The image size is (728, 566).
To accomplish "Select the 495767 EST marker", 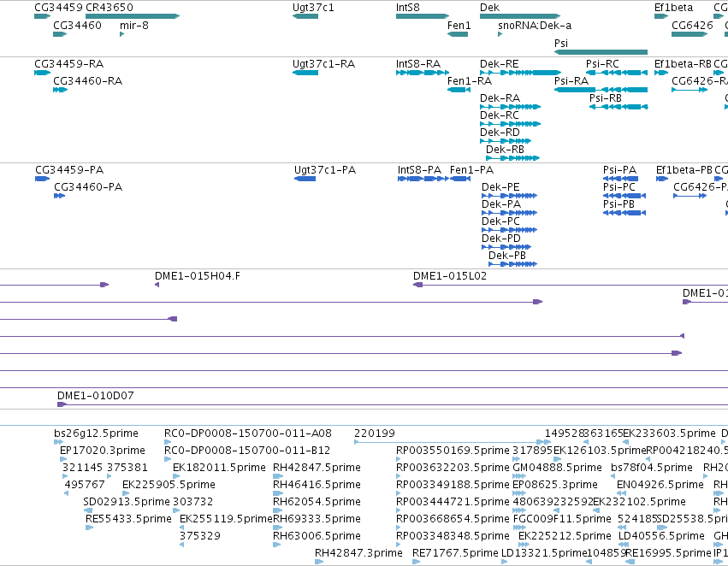I will pos(67,493).
